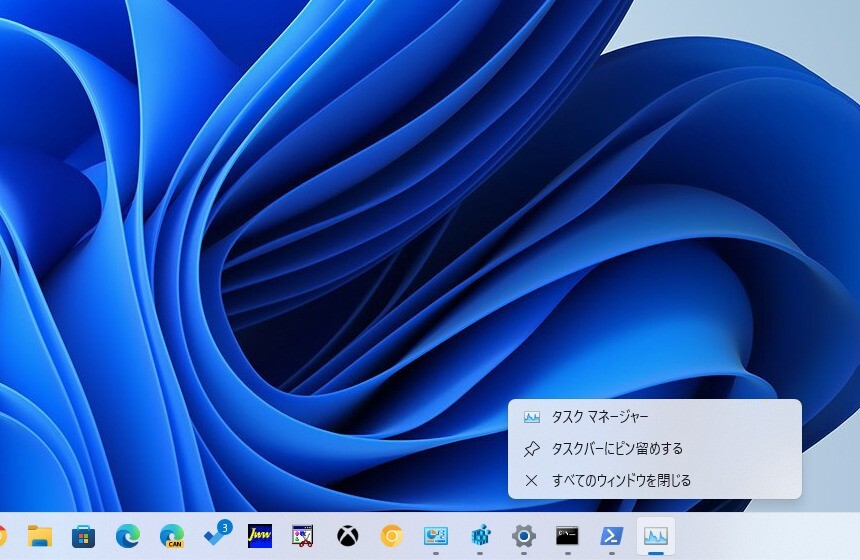Switch to the Command Prompt window
This screenshot has height=560, width=860.
click(567, 536)
